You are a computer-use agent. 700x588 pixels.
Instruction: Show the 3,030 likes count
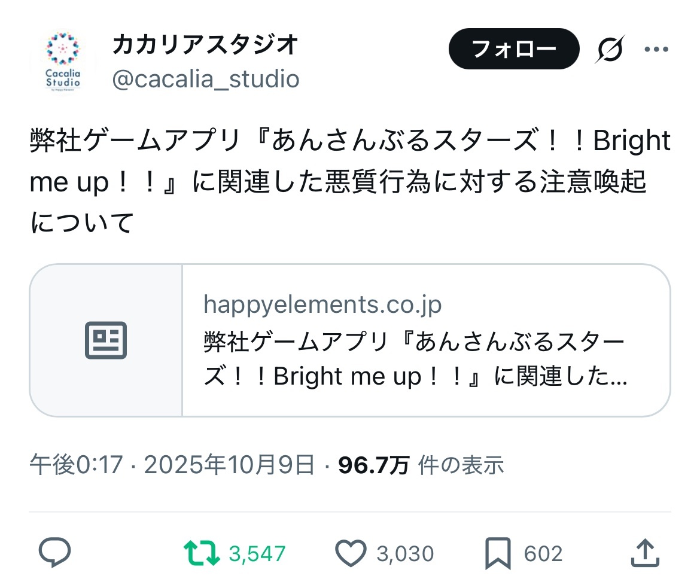coord(404,554)
